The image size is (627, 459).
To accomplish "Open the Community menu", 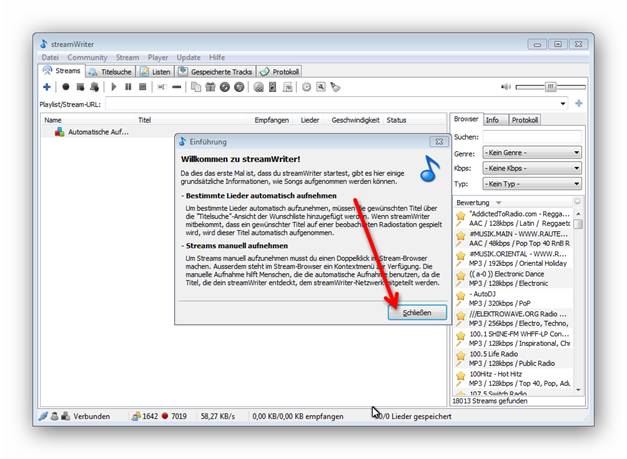I will coord(87,58).
